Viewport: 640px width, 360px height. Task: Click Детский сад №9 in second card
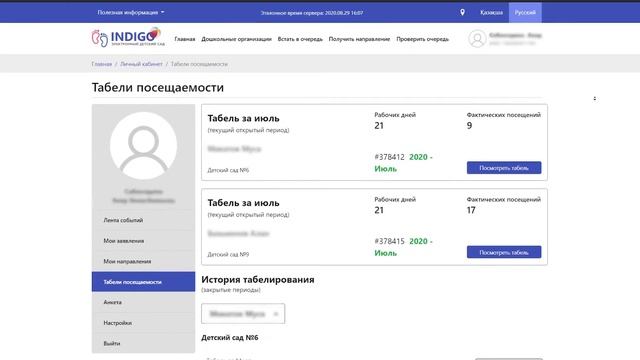tap(228, 254)
